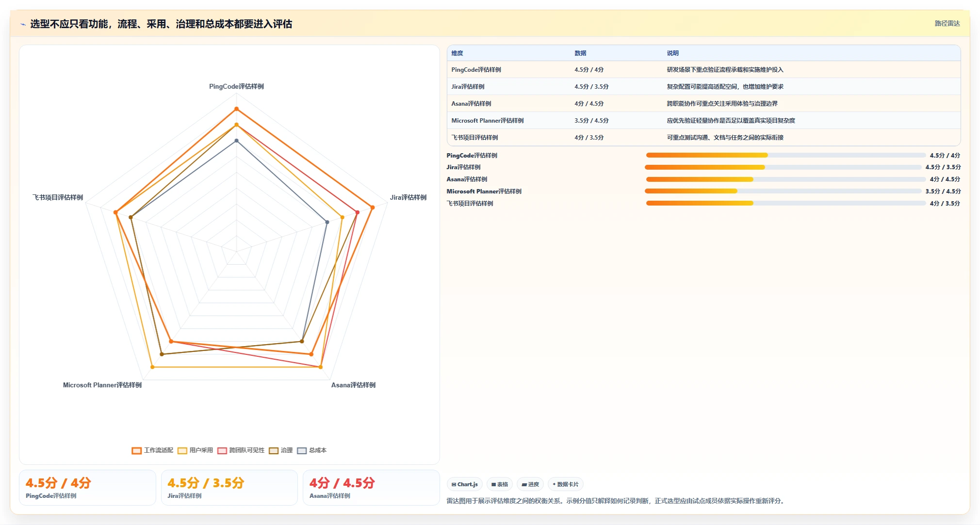Click the 数据 column header
The width and height of the screenshot is (980, 525).
point(580,53)
